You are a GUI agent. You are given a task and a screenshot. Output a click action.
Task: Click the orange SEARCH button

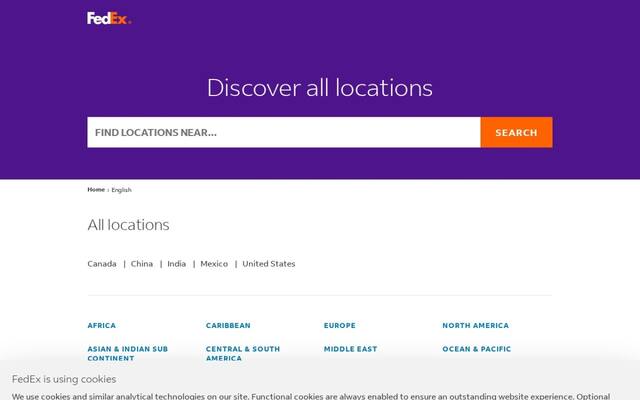[516, 132]
